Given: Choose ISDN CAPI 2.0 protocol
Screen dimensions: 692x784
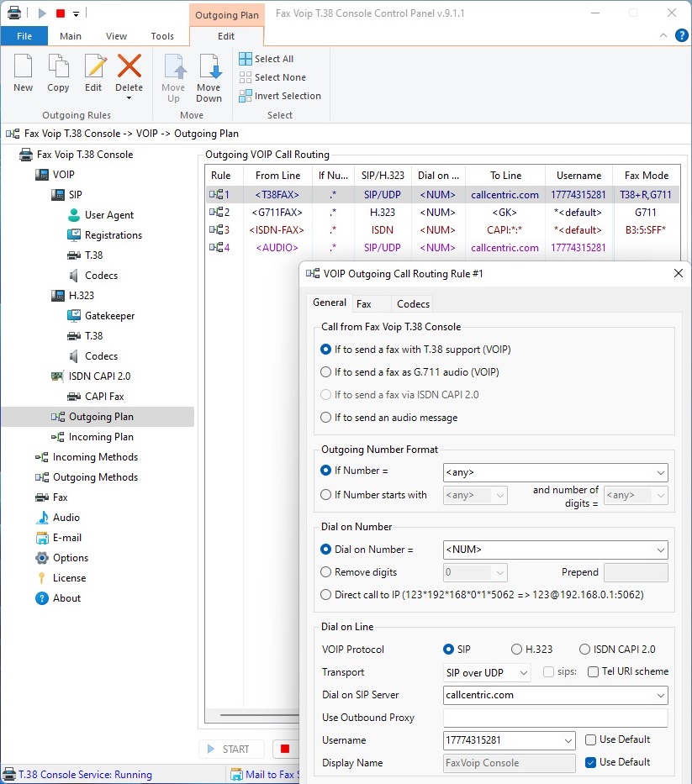Looking at the screenshot, I should (584, 649).
